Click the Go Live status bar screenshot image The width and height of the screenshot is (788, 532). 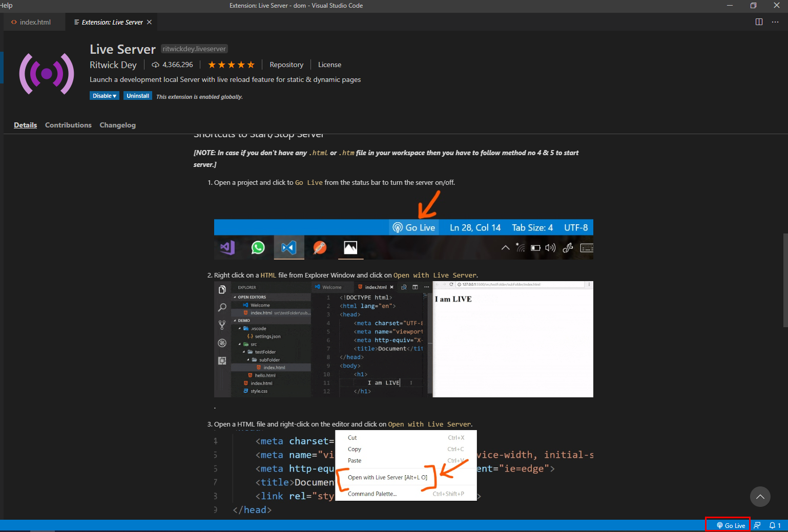(x=404, y=239)
